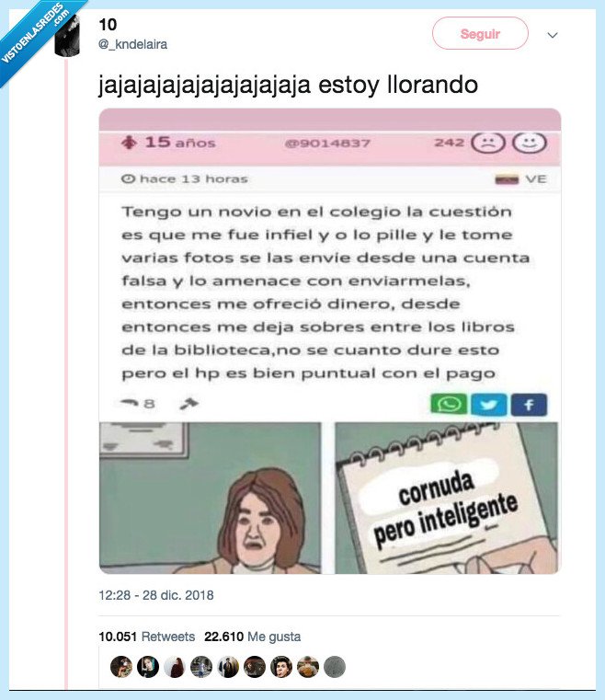Click the Venezuela flag VE indicator
605x700 pixels.
tap(520, 179)
